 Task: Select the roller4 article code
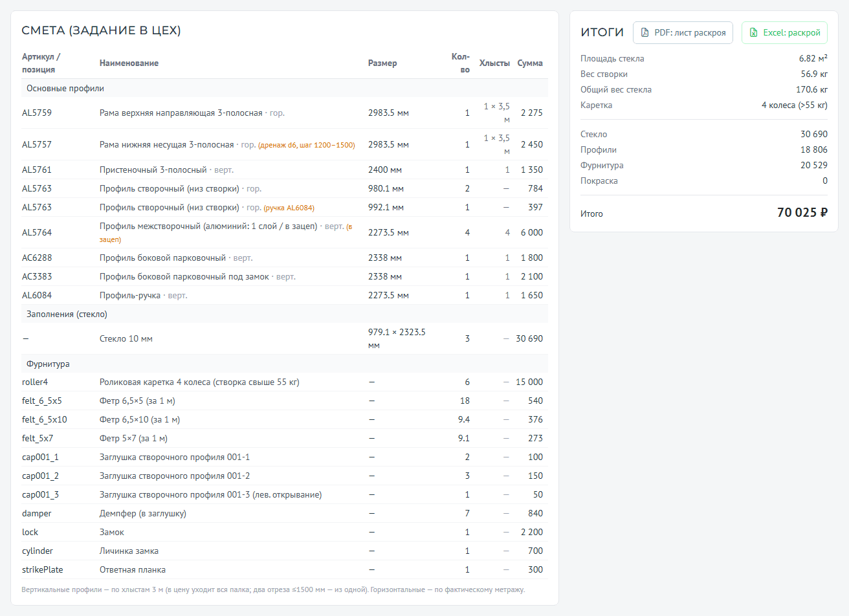35,382
